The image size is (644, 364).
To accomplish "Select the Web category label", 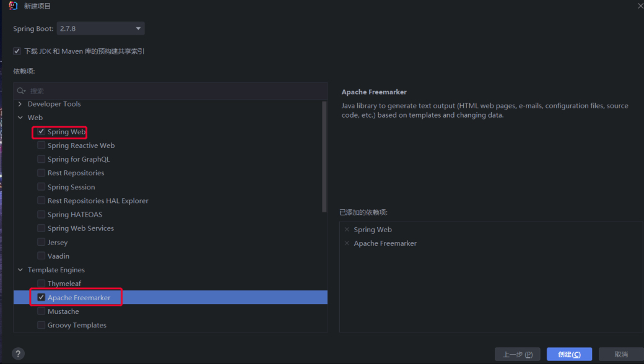I will pyautogui.click(x=35, y=118).
